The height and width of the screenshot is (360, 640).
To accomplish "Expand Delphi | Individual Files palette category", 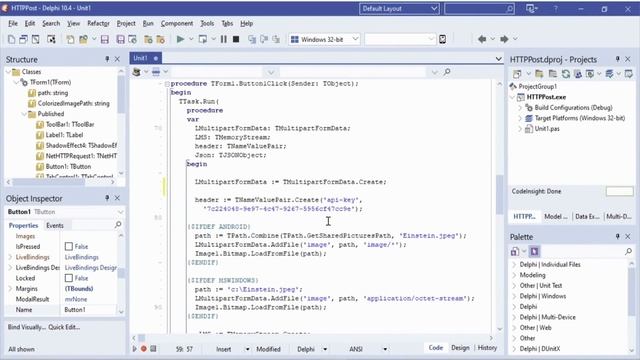I will click(x=514, y=264).
